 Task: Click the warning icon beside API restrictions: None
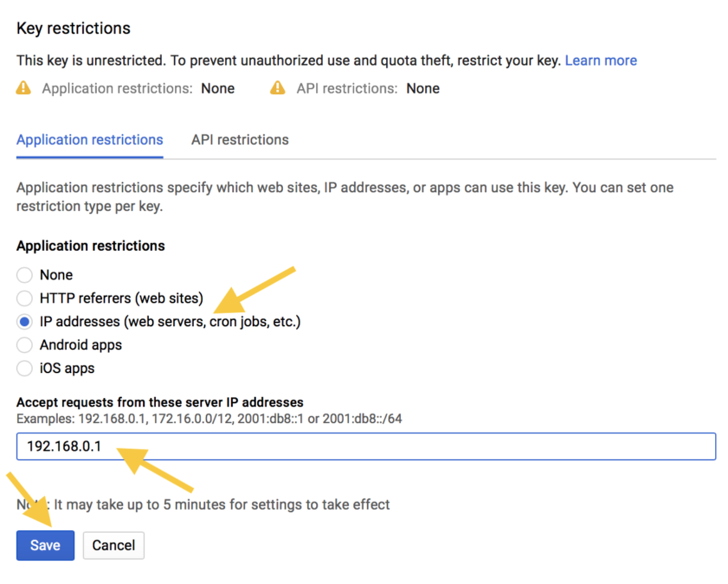click(x=277, y=87)
